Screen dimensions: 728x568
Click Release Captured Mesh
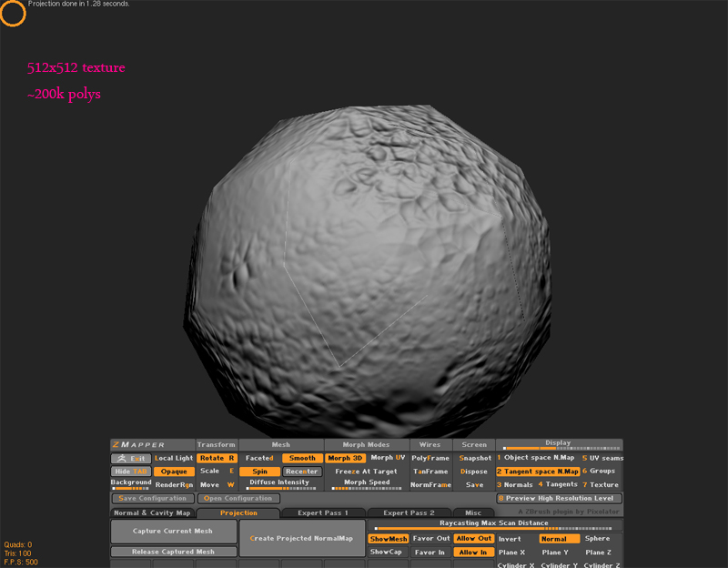173,552
